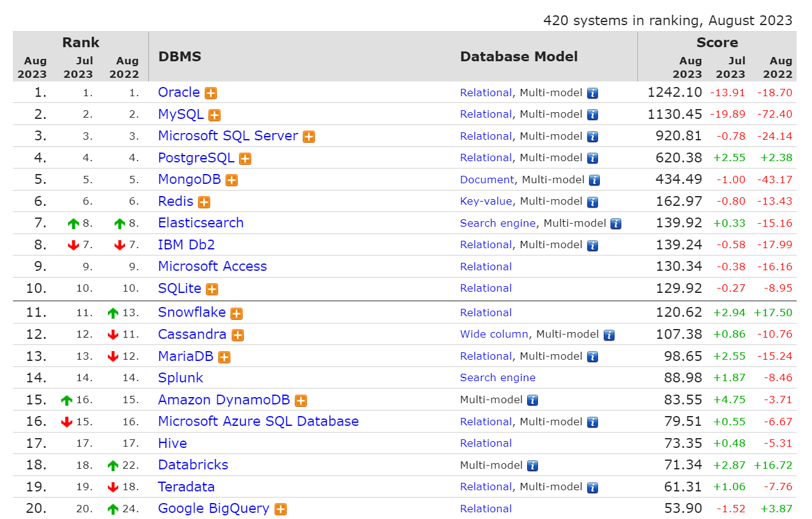Open the SQLite link

180,288
